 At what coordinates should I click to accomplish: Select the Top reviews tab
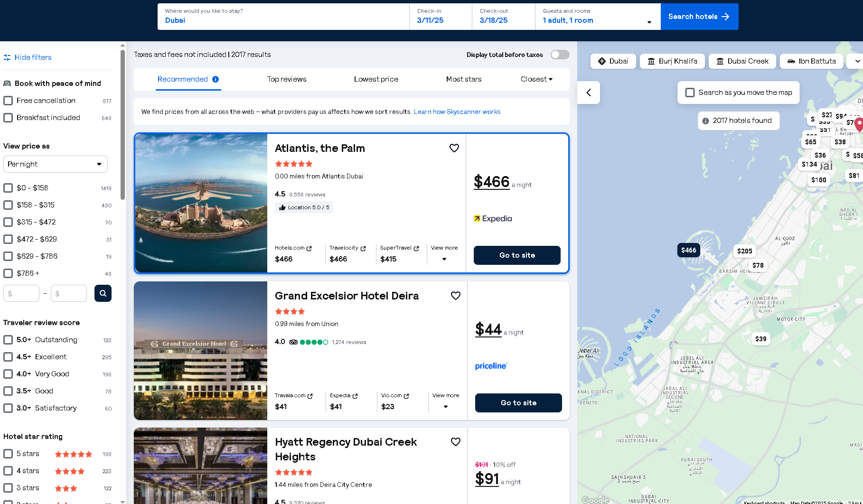tap(287, 79)
